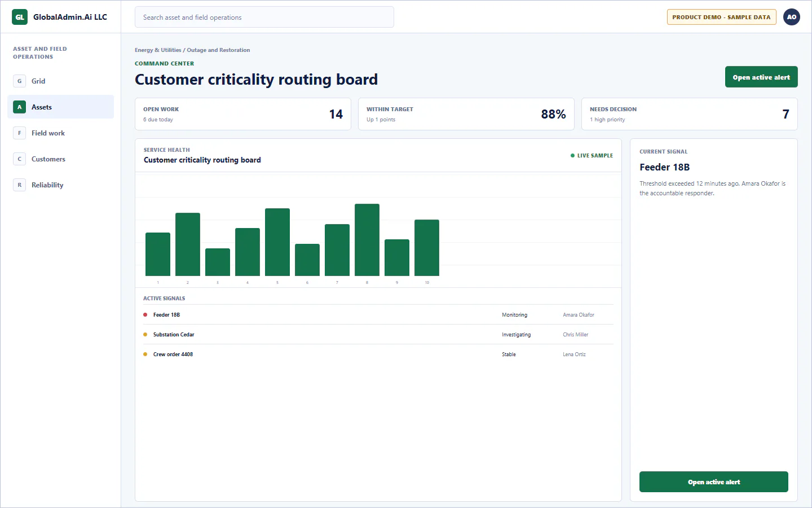Click the Command Center label

(164, 64)
